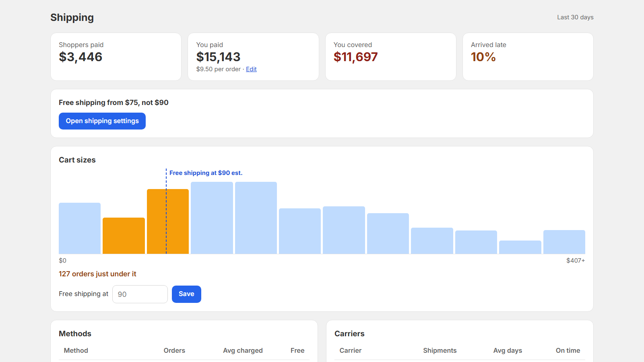Open shipping settings button
Image resolution: width=644 pixels, height=362 pixels.
tap(102, 121)
